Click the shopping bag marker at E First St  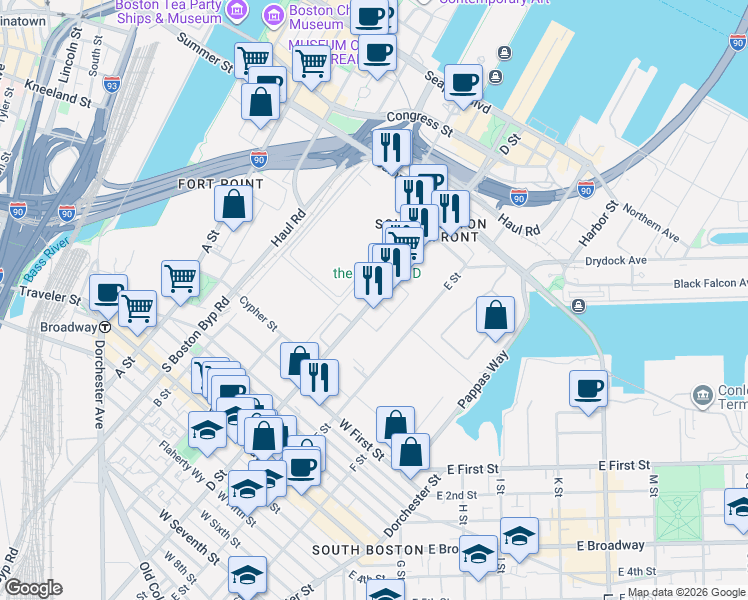(x=411, y=455)
